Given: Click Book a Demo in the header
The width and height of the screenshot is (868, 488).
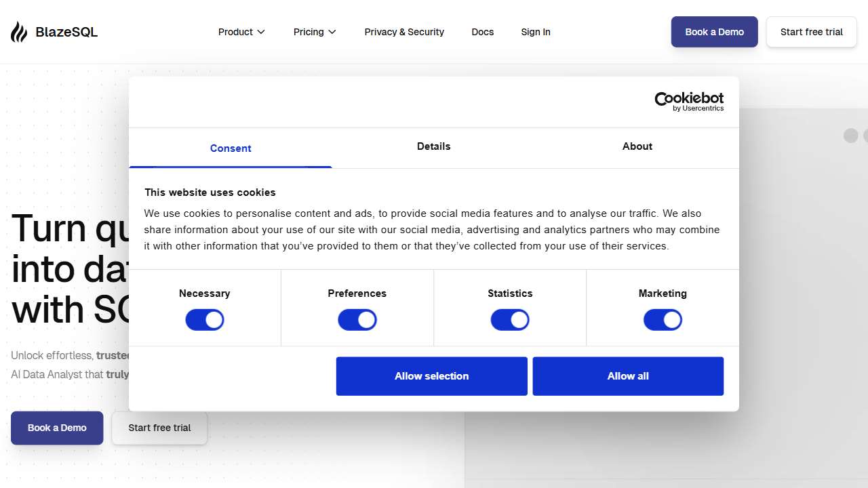Looking at the screenshot, I should 715,32.
